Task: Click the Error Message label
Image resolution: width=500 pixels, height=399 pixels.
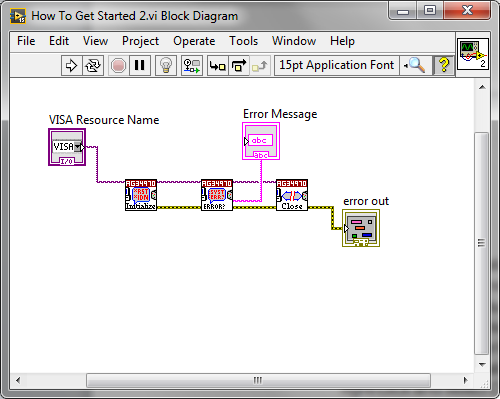Action: tap(280, 114)
